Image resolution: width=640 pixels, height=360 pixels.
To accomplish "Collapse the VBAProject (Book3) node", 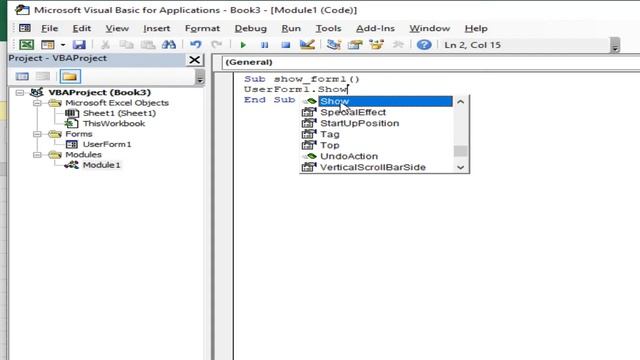I will point(20,93).
